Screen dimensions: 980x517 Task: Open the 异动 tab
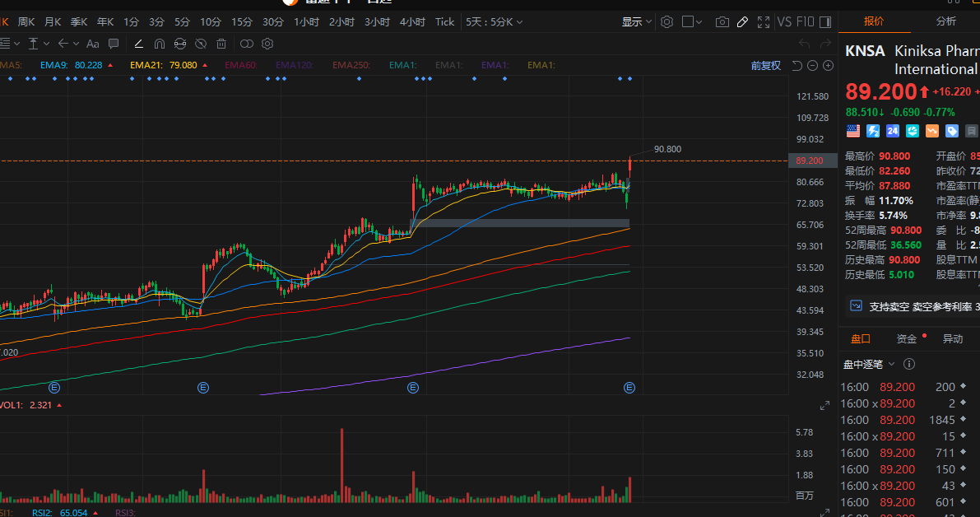click(953, 339)
